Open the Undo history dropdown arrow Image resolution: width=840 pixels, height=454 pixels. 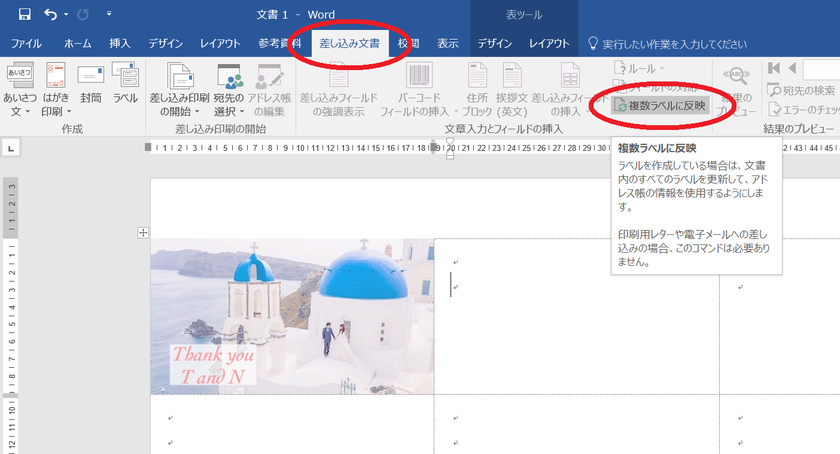[x=66, y=14]
